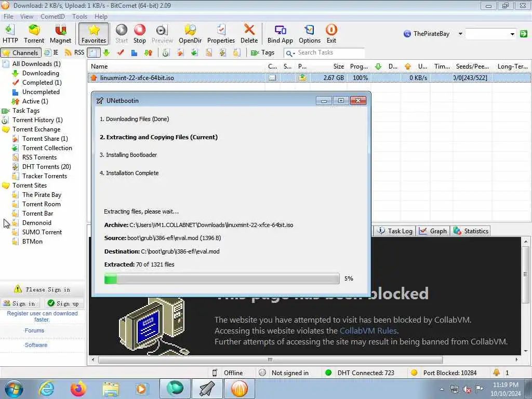
Task: Open the Software link
Action: 36,345
